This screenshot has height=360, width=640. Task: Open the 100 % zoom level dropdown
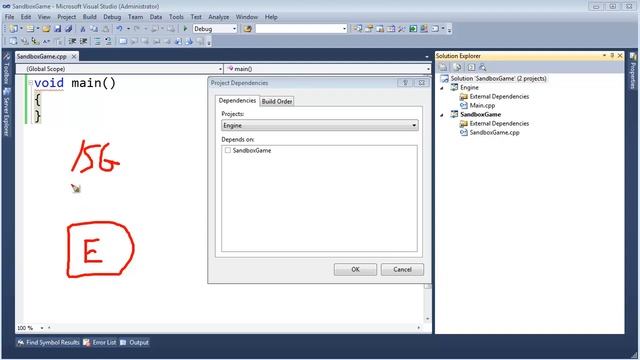[x=42, y=328]
